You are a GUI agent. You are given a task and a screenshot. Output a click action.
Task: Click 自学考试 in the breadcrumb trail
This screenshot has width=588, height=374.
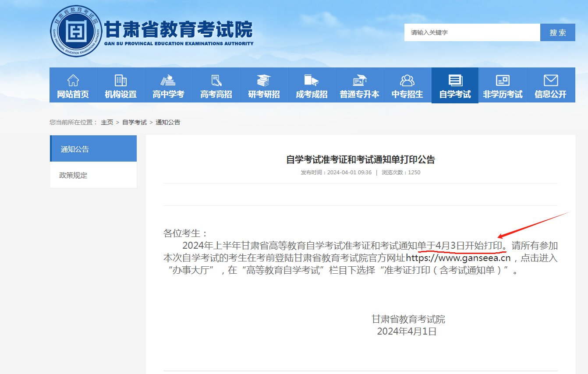(x=135, y=122)
